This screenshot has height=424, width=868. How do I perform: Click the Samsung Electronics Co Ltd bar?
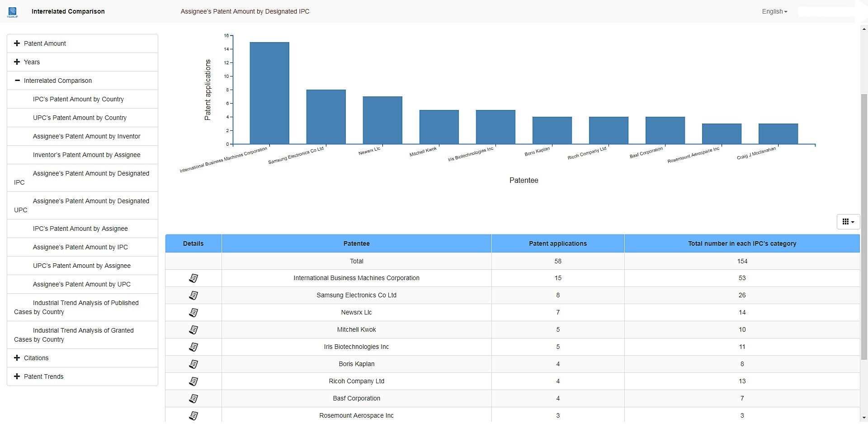(326, 117)
